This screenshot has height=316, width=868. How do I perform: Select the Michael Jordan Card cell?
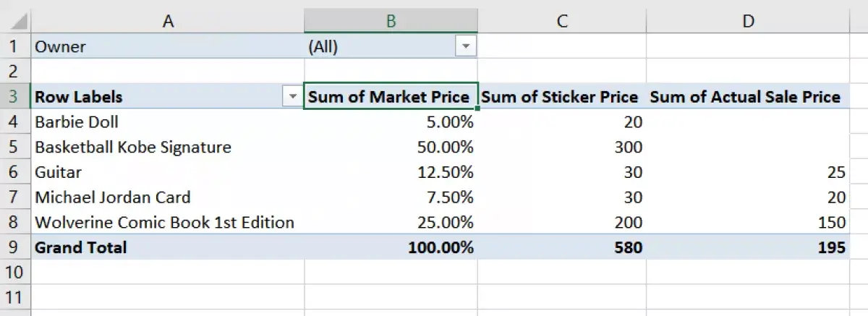[x=168, y=197]
